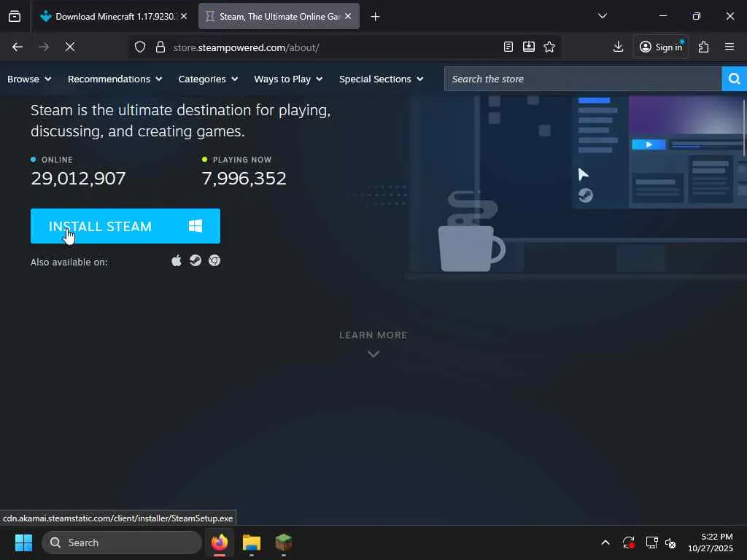Open the extensions puzzle icon
The width and height of the screenshot is (747, 560).
(x=704, y=47)
